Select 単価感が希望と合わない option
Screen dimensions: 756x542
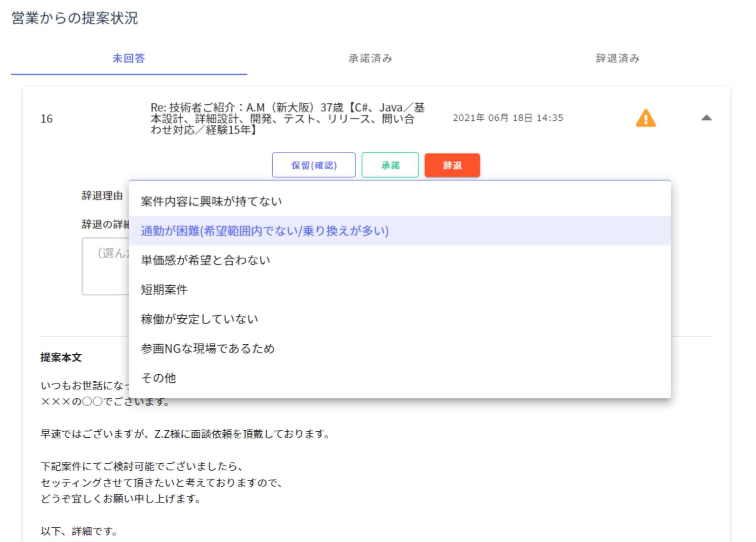400,260
